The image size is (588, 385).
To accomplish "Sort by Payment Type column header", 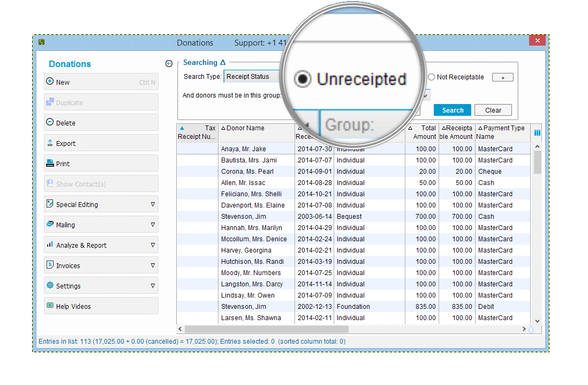I will point(503,128).
